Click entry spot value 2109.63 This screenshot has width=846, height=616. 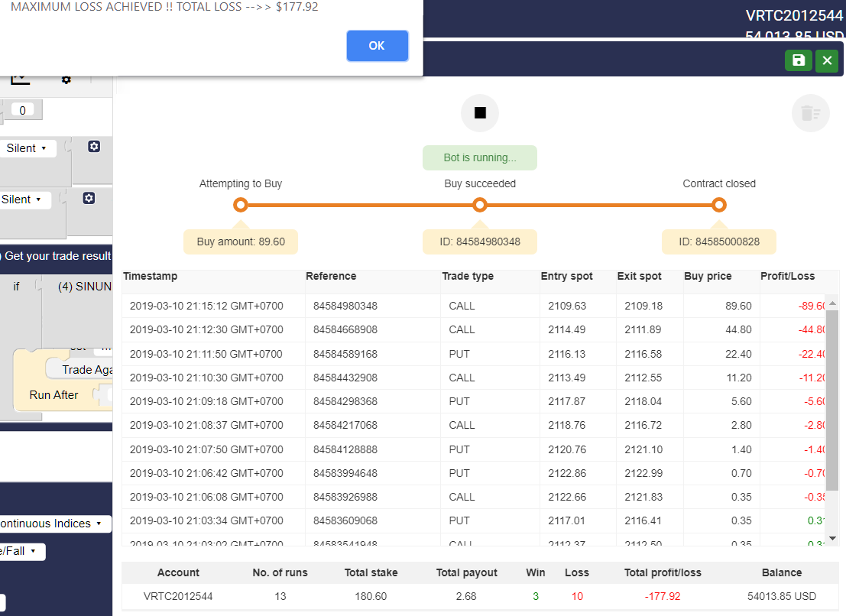(567, 306)
